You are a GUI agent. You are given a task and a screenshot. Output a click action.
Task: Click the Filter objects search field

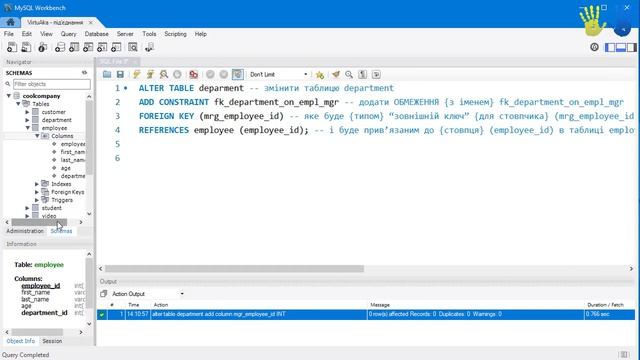pyautogui.click(x=52, y=84)
